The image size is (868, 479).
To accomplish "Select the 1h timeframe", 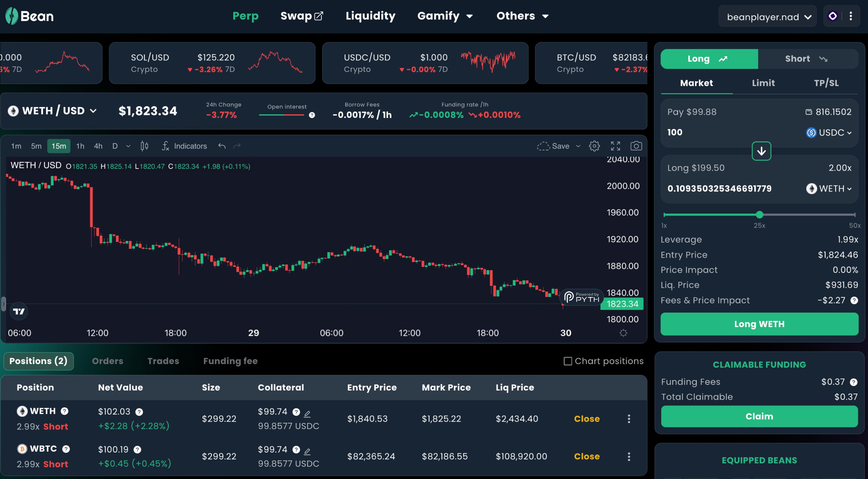I will [x=80, y=146].
